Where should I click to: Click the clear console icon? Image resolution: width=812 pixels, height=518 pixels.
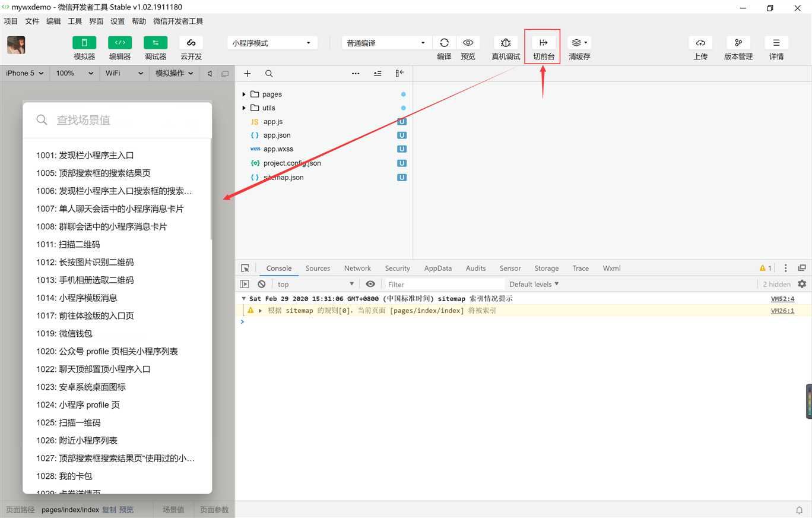[x=261, y=285]
